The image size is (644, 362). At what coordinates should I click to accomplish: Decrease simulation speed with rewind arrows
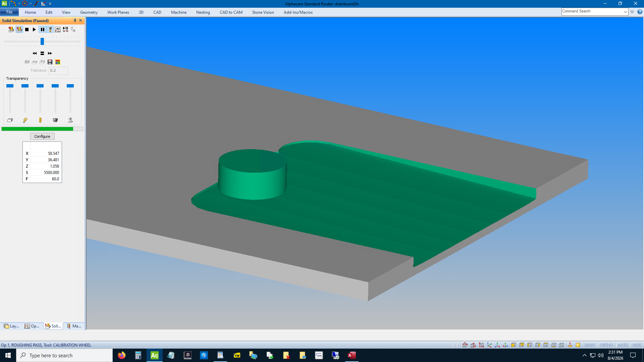click(35, 53)
